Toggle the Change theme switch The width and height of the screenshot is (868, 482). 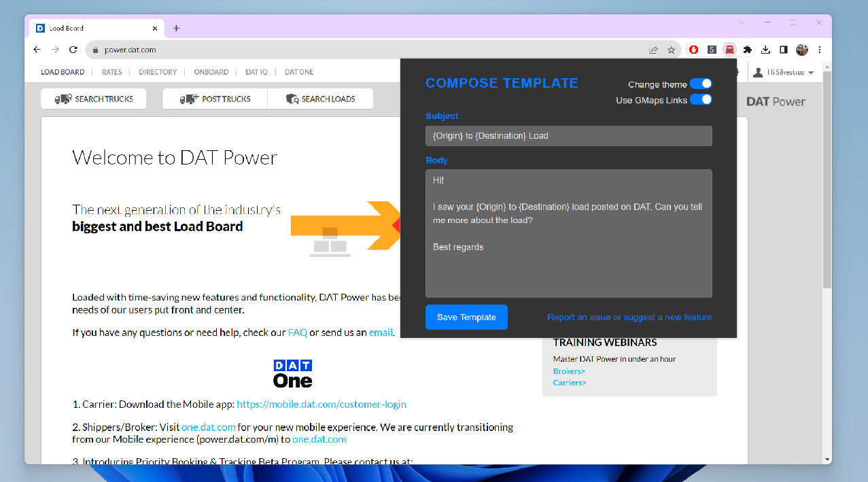point(701,84)
